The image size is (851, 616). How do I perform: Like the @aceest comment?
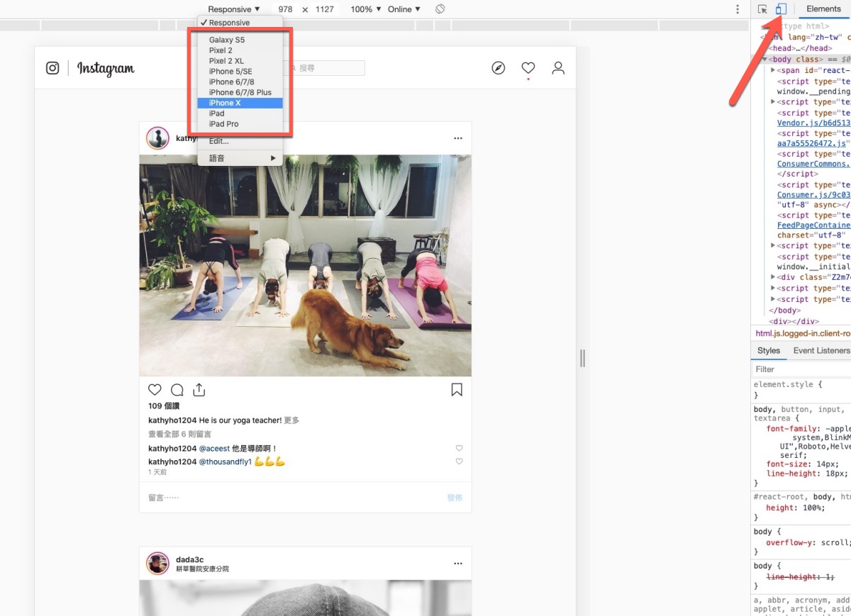click(459, 448)
